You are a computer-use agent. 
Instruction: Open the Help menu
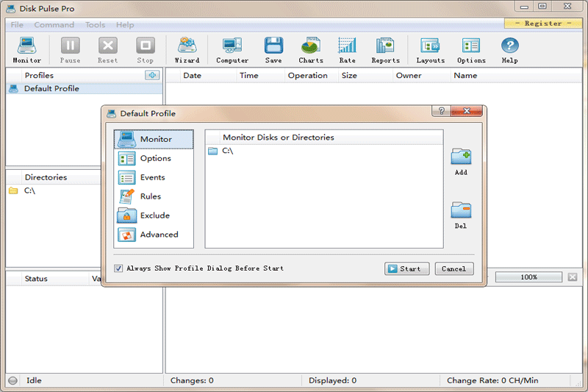point(125,25)
